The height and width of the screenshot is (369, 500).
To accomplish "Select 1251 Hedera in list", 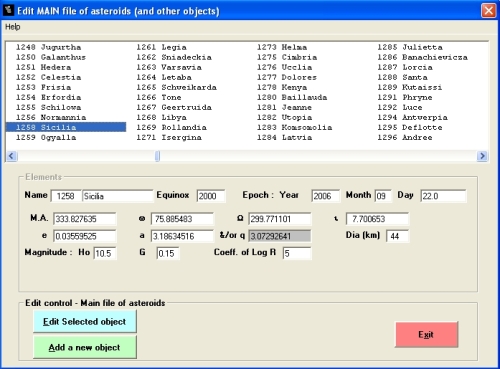I will pos(44,67).
